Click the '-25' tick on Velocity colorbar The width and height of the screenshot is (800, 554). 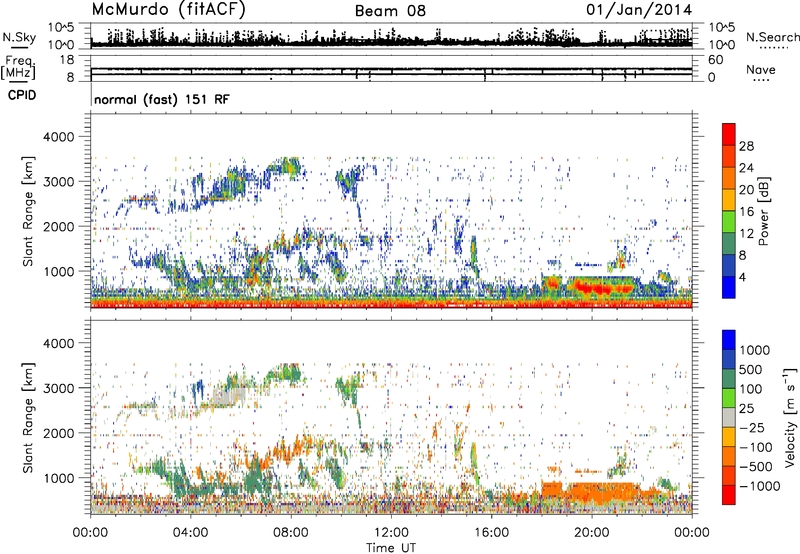(752, 427)
